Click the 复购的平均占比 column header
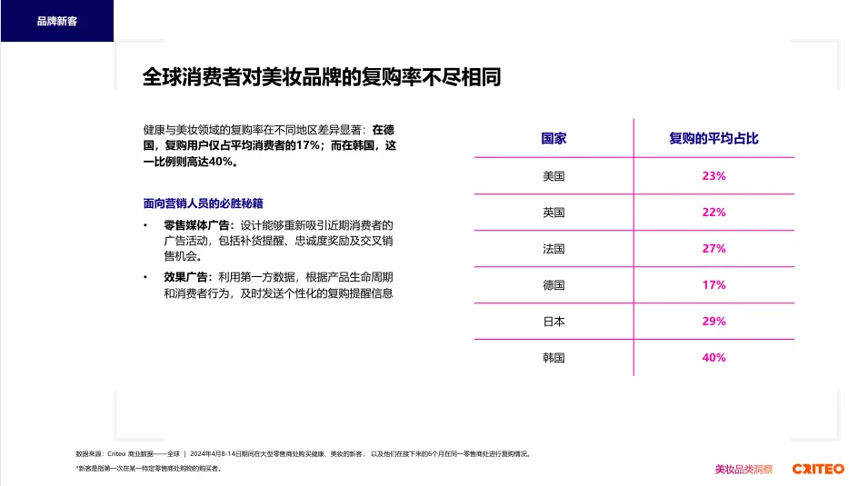This screenshot has height=486, width=868. [713, 138]
